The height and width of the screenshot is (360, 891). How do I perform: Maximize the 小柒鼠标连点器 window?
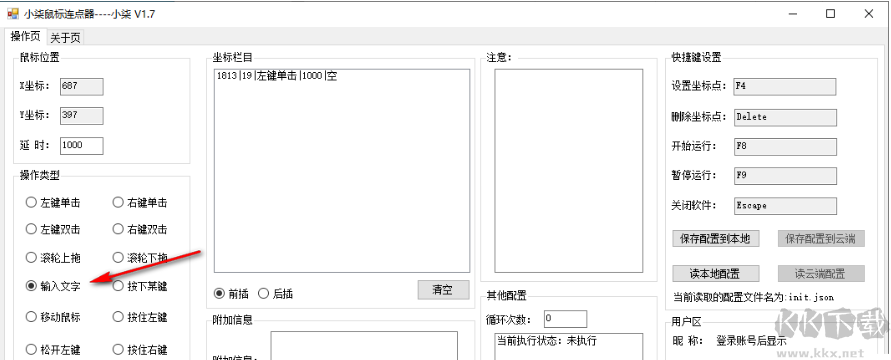point(830,14)
